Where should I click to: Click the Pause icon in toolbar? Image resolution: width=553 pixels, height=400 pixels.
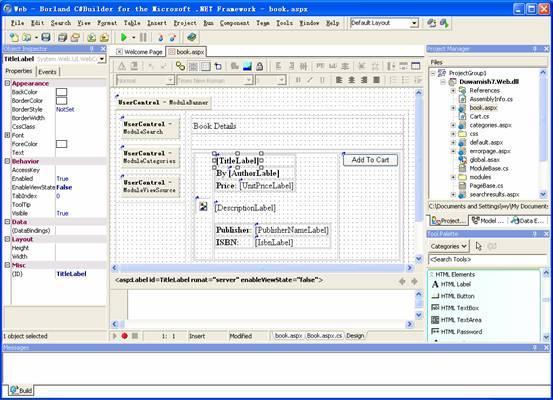point(143,37)
